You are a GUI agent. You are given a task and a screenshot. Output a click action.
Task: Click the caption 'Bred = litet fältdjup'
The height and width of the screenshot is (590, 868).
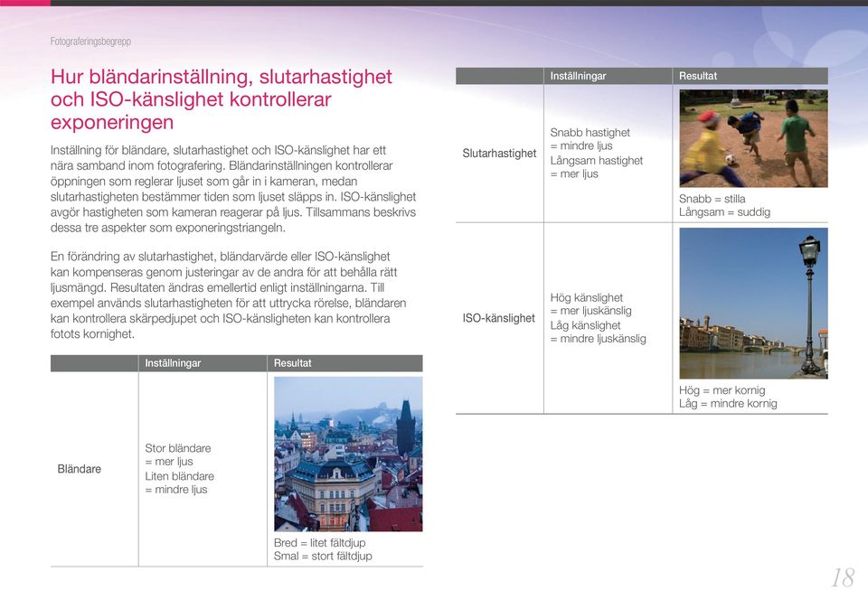pos(319,542)
